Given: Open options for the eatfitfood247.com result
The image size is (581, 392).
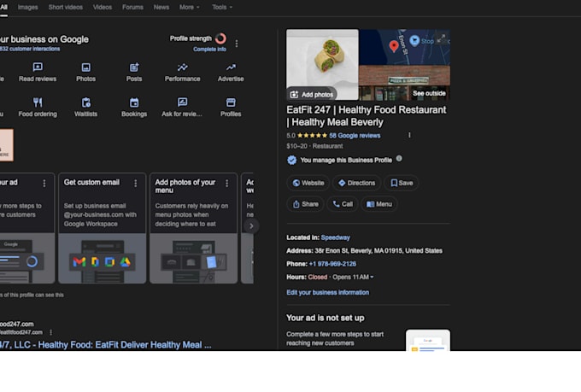Looking at the screenshot, I should pos(50,332).
